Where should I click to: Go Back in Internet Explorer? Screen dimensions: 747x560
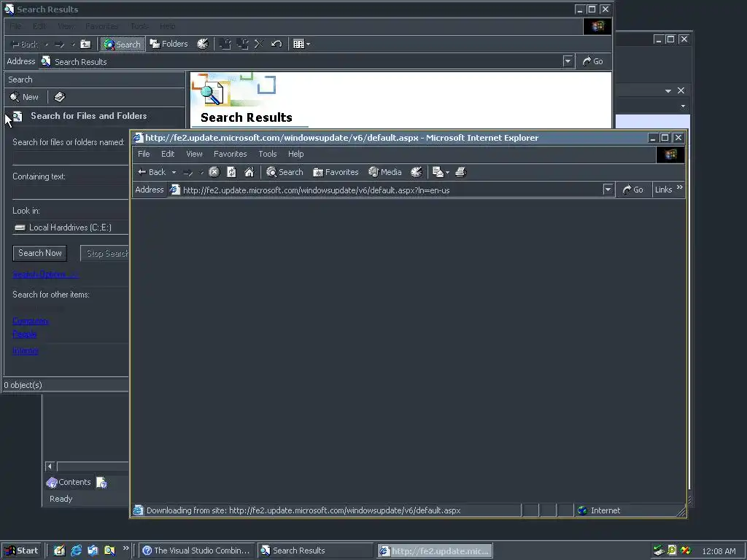pos(152,172)
